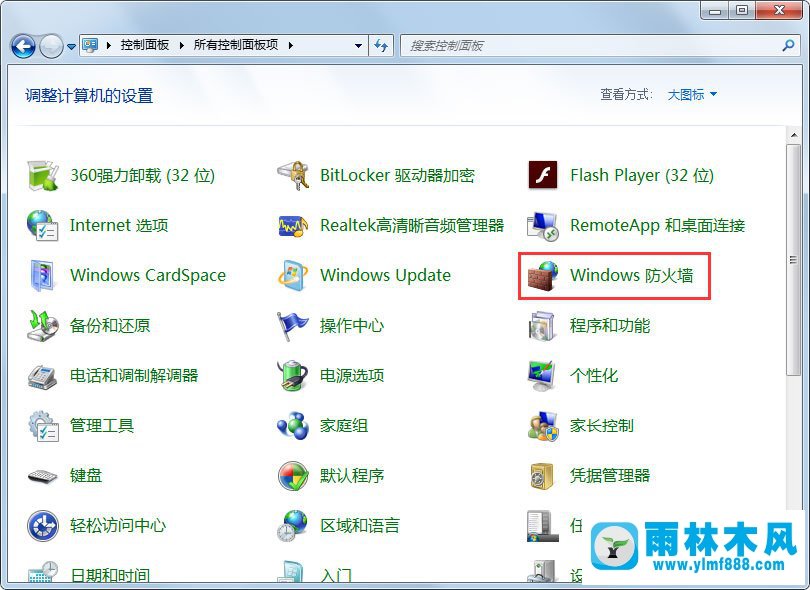Open the Windows CardSpace icon

tap(43, 275)
